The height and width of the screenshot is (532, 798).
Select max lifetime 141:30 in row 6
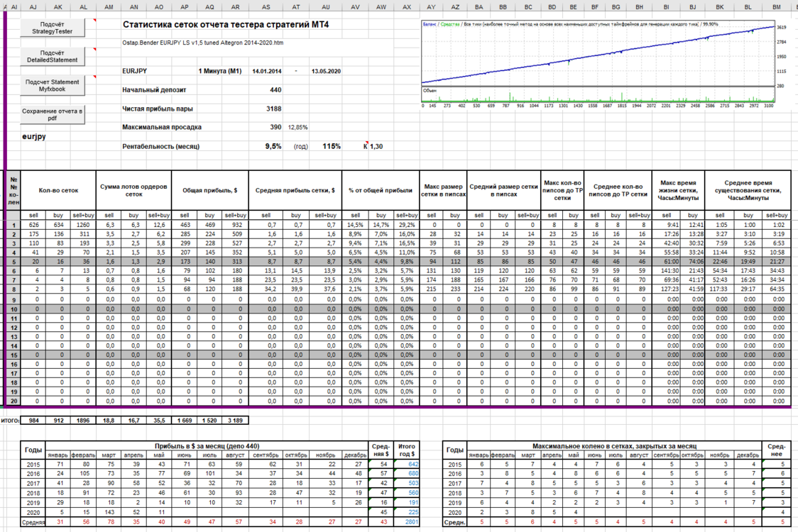click(667, 271)
